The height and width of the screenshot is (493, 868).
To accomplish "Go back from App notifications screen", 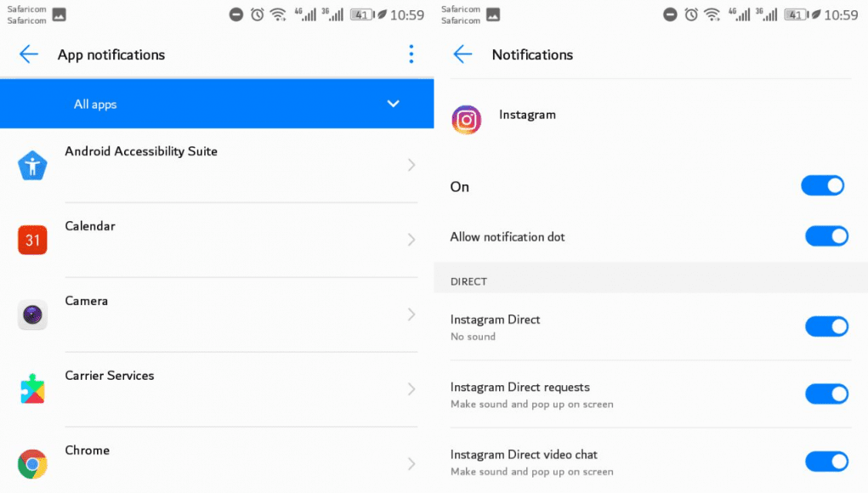I will pyautogui.click(x=28, y=54).
